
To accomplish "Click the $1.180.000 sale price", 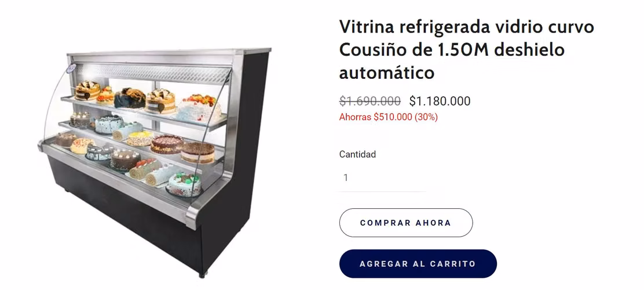I will (440, 101).
